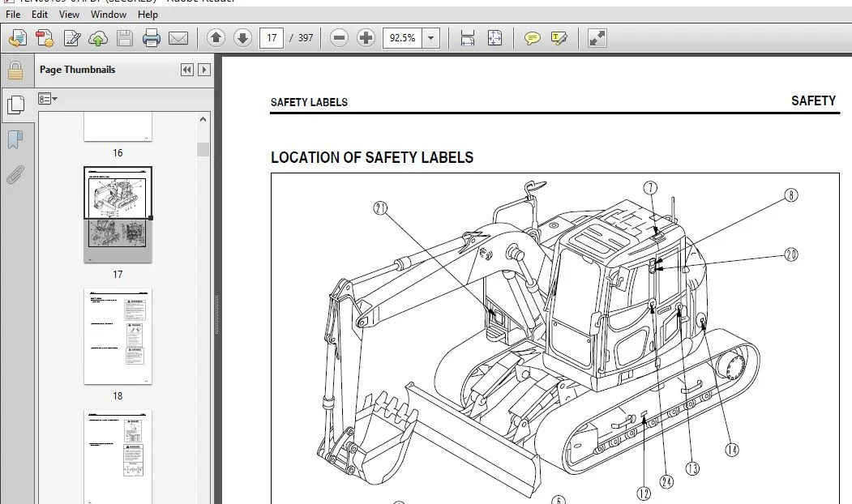Screen dimensions: 852x504
Task: Open the Window menu
Action: [x=108, y=15]
